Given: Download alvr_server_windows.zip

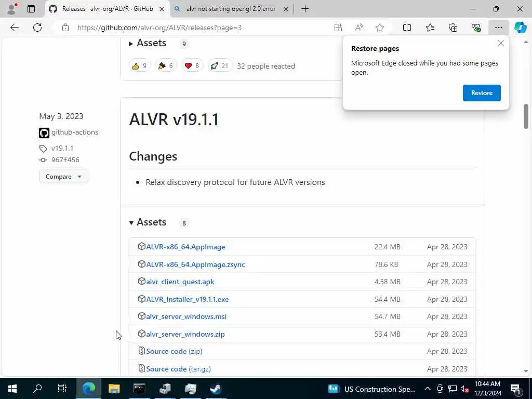Looking at the screenshot, I should point(185,334).
